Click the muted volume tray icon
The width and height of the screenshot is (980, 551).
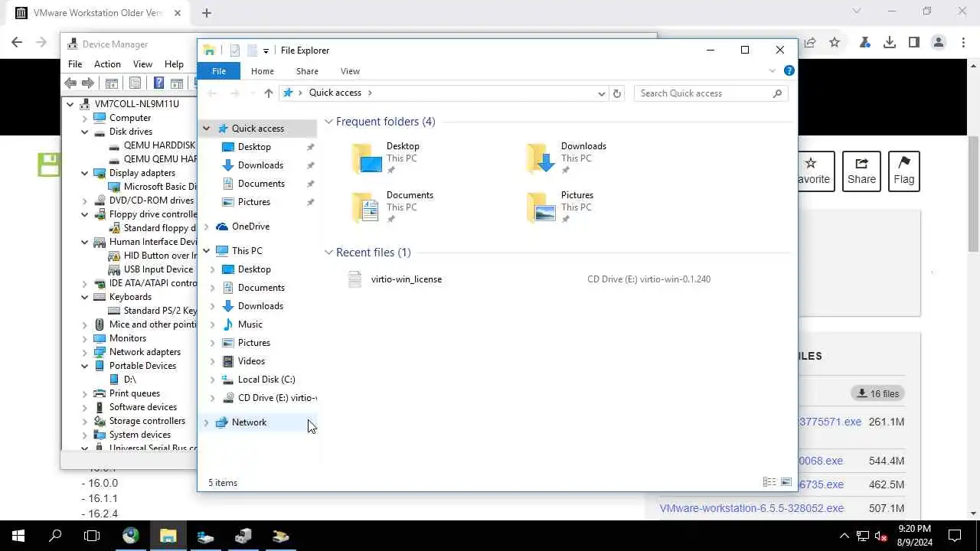click(881, 536)
